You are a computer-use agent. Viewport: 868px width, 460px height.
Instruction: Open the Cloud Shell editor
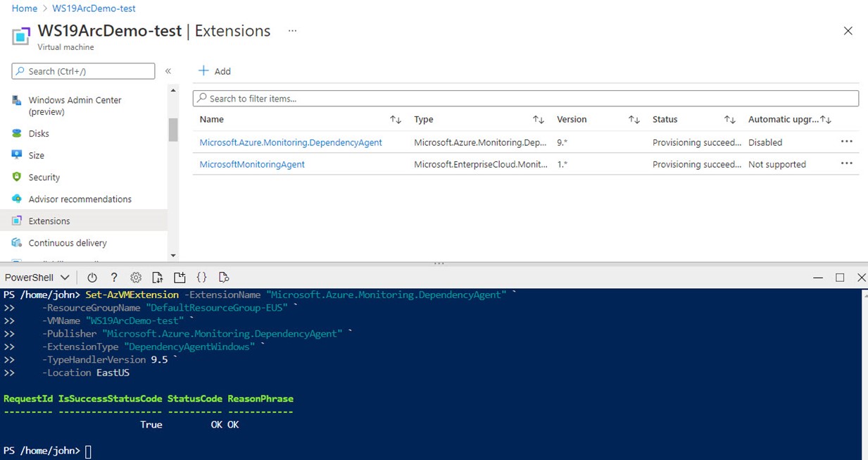pos(201,277)
